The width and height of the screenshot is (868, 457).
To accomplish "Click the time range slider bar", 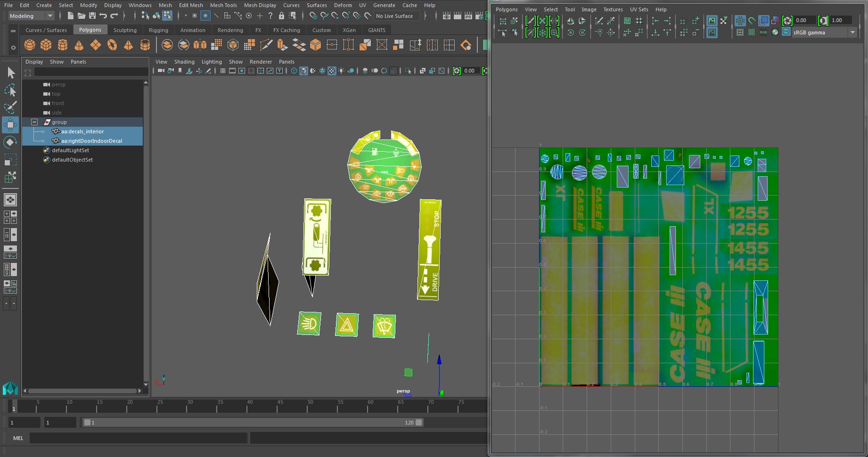I will 253,423.
